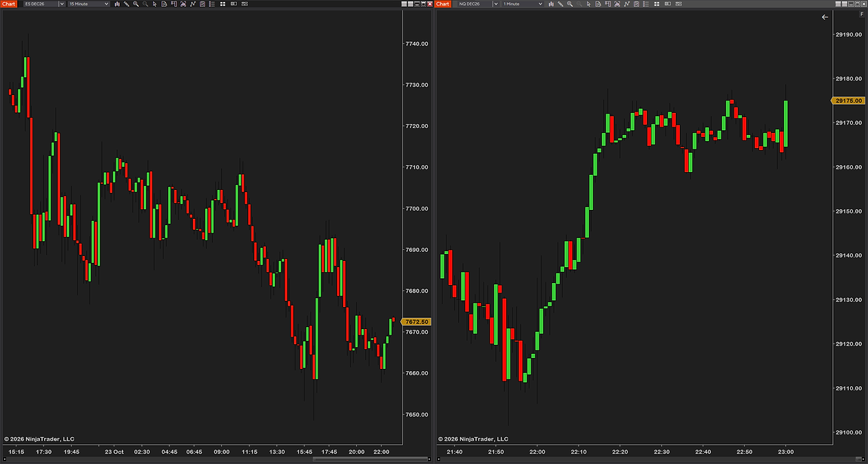868x464 pixels.
Task: Click the Chart tab of the ES window
Action: pyautogui.click(x=8, y=4)
